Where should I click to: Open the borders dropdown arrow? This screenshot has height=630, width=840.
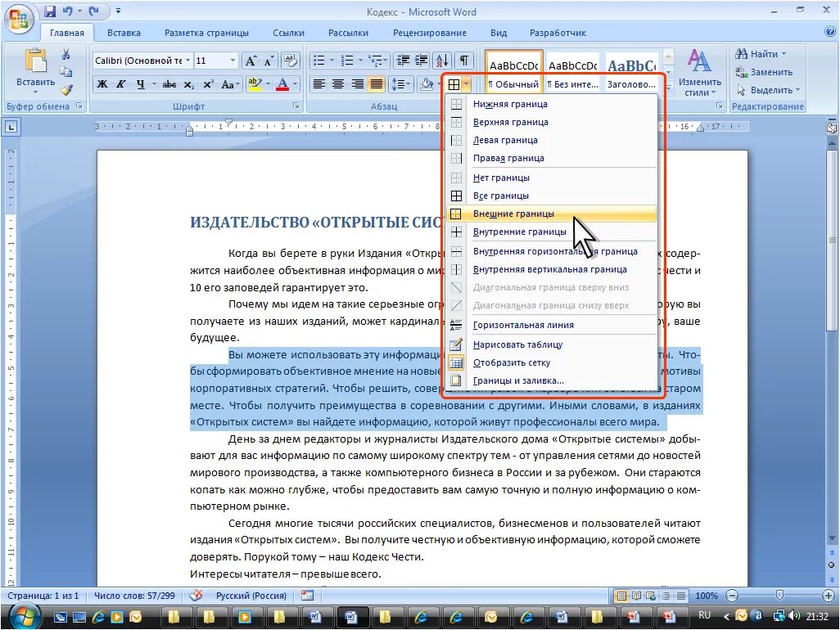(467, 84)
